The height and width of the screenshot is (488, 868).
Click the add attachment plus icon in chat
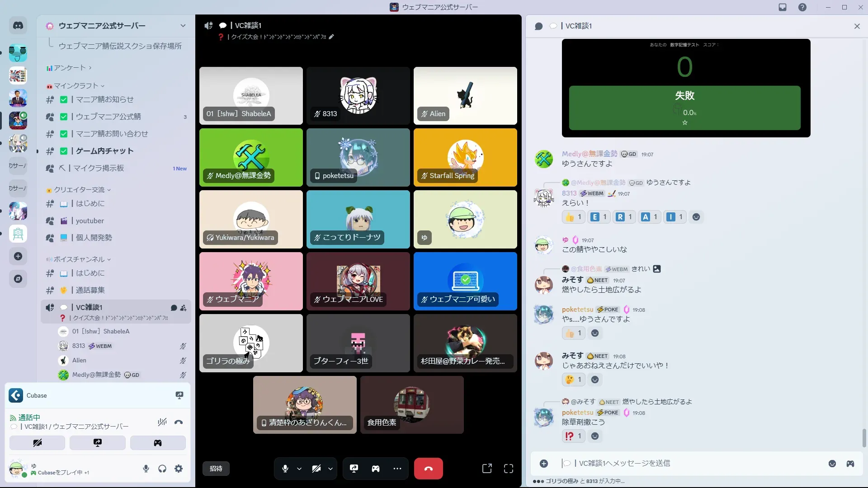click(x=544, y=464)
